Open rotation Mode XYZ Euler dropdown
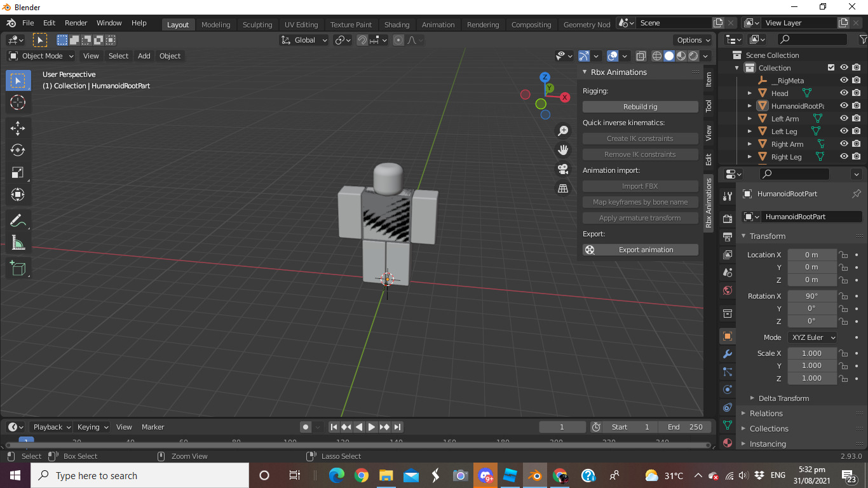The height and width of the screenshot is (488, 868). [x=812, y=337]
